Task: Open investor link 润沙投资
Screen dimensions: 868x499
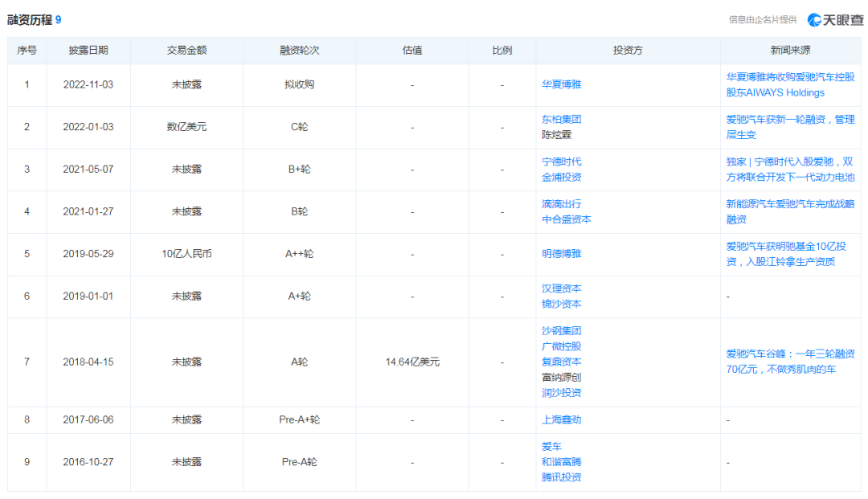Action: tap(561, 393)
